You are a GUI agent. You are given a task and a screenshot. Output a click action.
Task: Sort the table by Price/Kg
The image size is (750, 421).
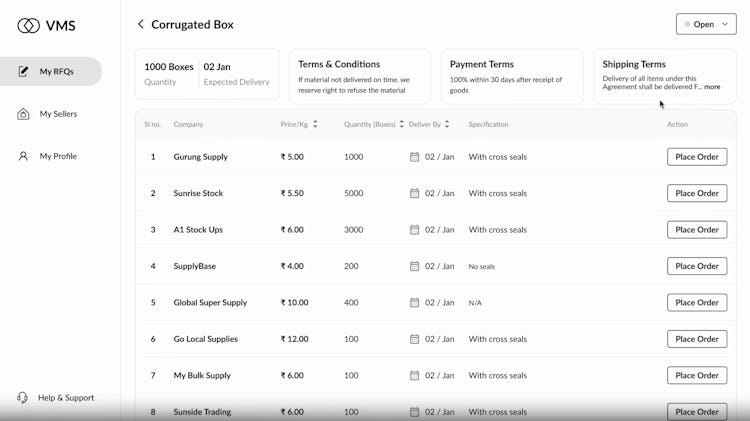pos(315,125)
